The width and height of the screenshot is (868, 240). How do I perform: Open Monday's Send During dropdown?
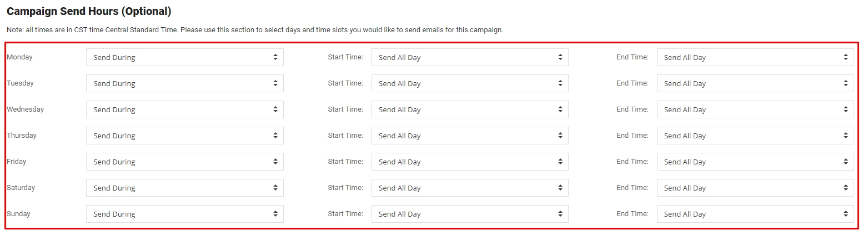point(185,57)
